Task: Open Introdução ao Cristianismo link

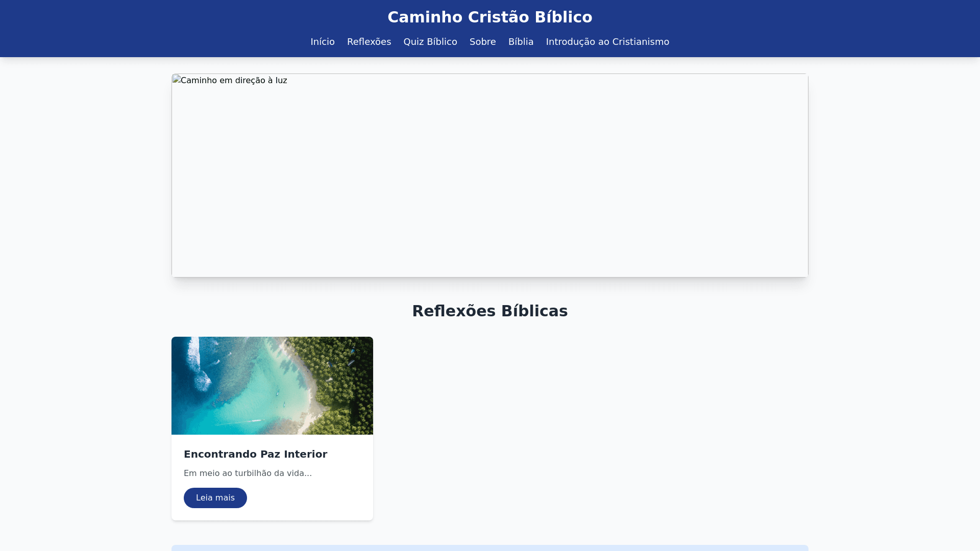Action: [607, 42]
